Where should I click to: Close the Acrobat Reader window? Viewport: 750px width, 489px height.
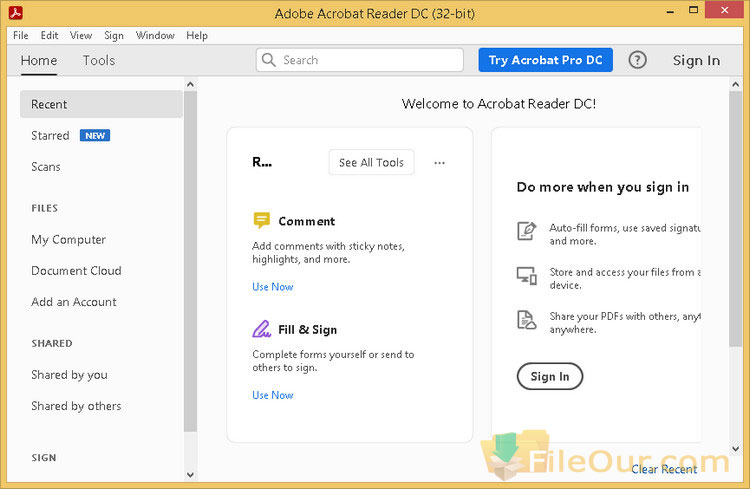725,10
